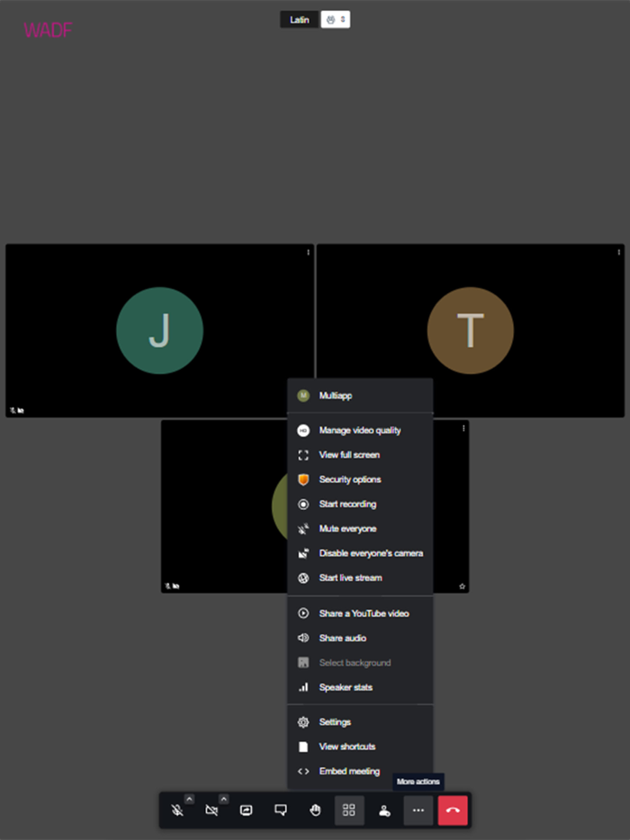This screenshot has width=630, height=840.
Task: Click muted mic indicator on J tile
Action: coord(13,410)
